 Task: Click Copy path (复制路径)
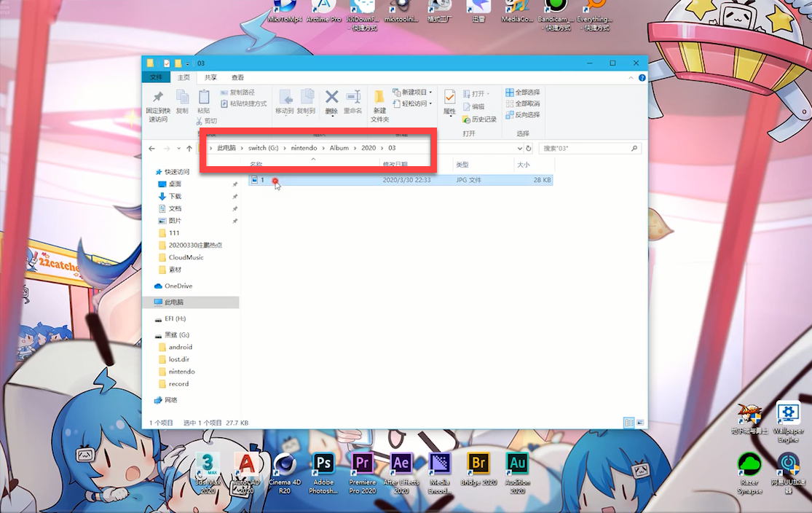[x=237, y=93]
